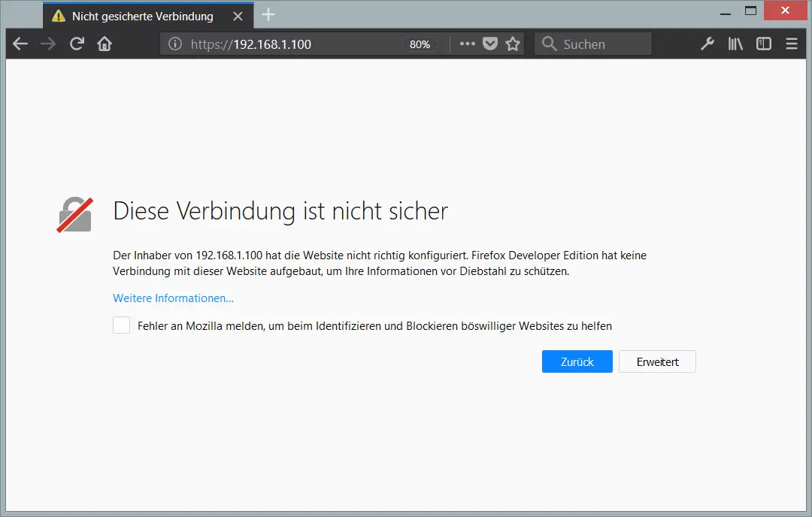812x517 pixels.
Task: Go back with the back arrow
Action: point(20,44)
